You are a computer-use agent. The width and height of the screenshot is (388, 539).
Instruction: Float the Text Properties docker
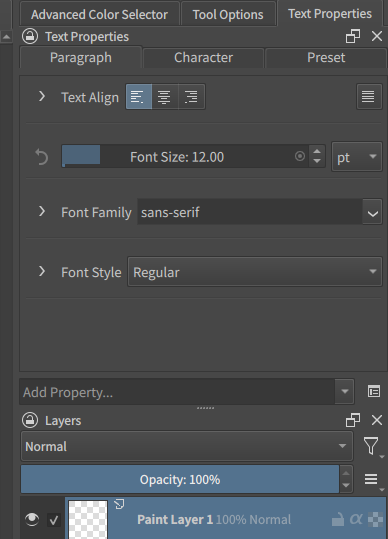(x=353, y=36)
